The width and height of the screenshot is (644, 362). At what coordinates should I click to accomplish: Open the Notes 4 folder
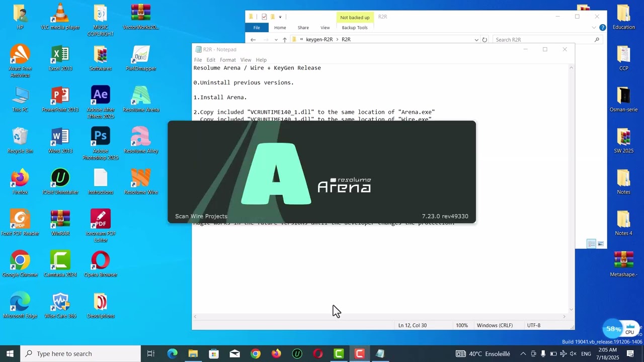[x=624, y=223]
